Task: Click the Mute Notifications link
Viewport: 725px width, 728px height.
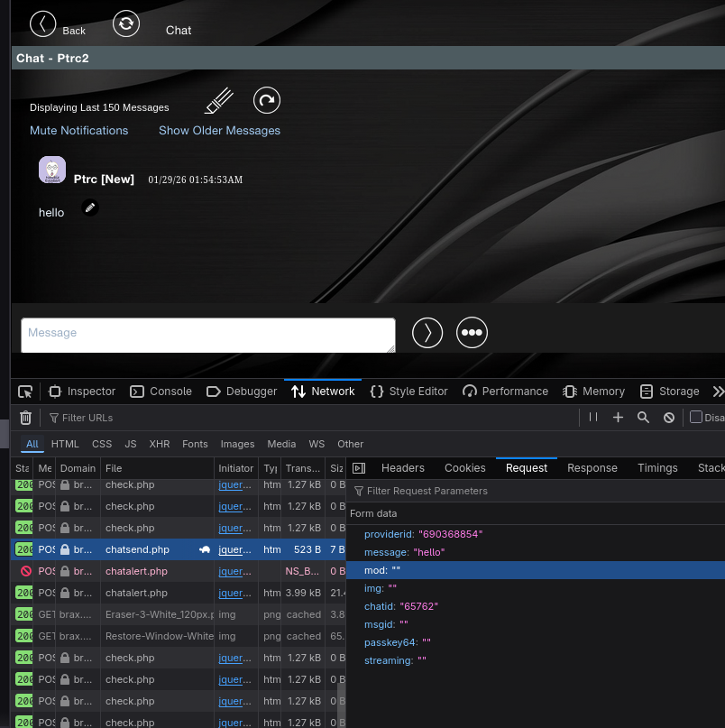Action: click(x=79, y=131)
